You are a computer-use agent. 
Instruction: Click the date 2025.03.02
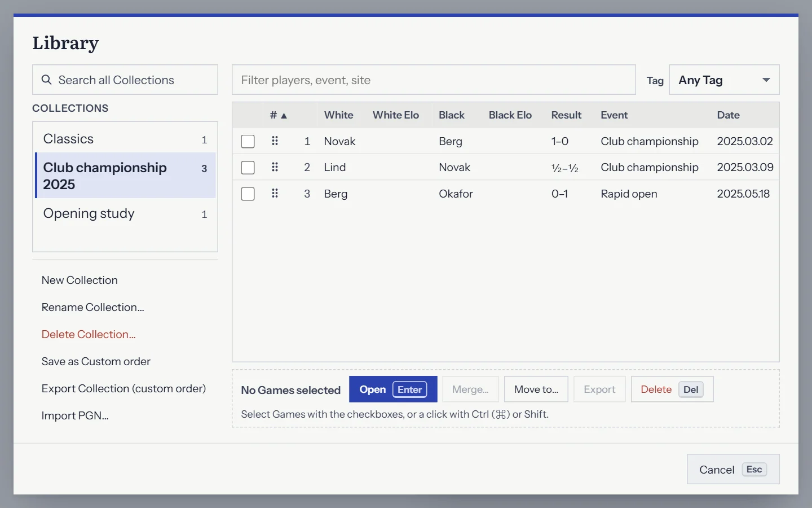pyautogui.click(x=745, y=141)
